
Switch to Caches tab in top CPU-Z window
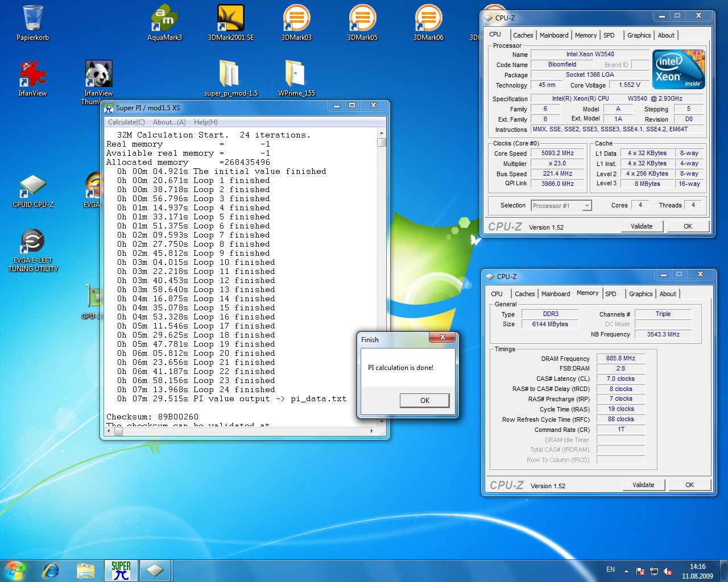[x=523, y=35]
